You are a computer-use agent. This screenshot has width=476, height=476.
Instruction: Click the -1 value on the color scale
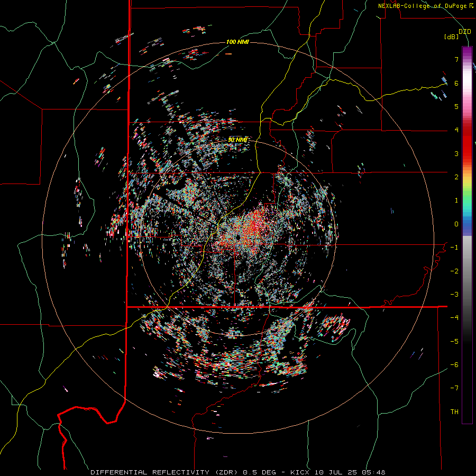coord(454,248)
